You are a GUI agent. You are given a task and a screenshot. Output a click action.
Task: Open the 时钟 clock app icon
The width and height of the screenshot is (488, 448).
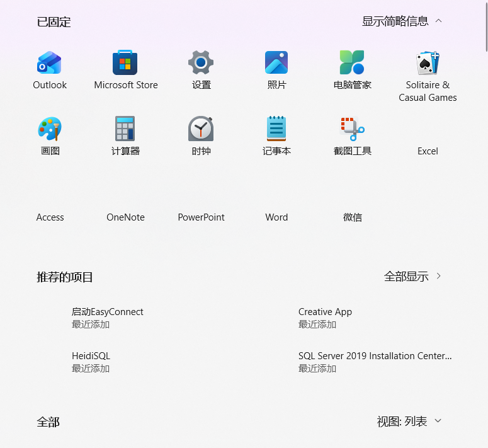coord(201,129)
